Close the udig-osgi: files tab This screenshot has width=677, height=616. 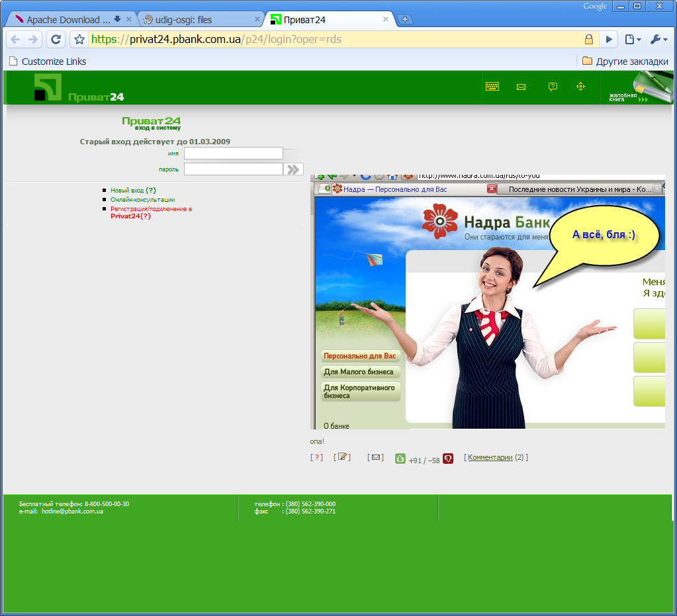257,19
